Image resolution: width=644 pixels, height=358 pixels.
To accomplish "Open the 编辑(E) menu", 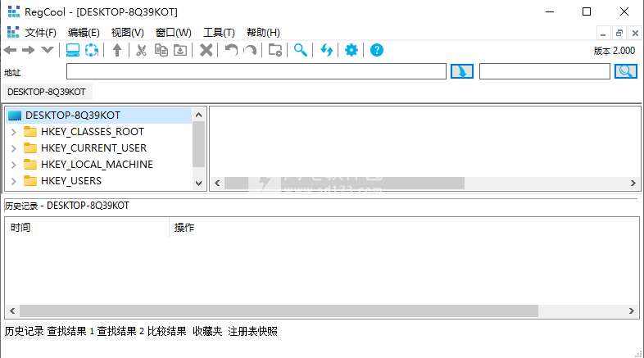I will (84, 33).
